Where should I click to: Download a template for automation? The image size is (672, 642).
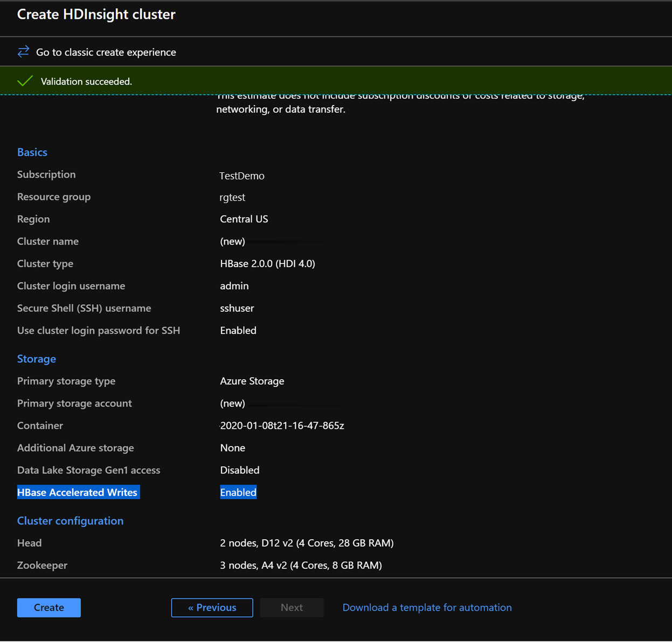point(427,607)
